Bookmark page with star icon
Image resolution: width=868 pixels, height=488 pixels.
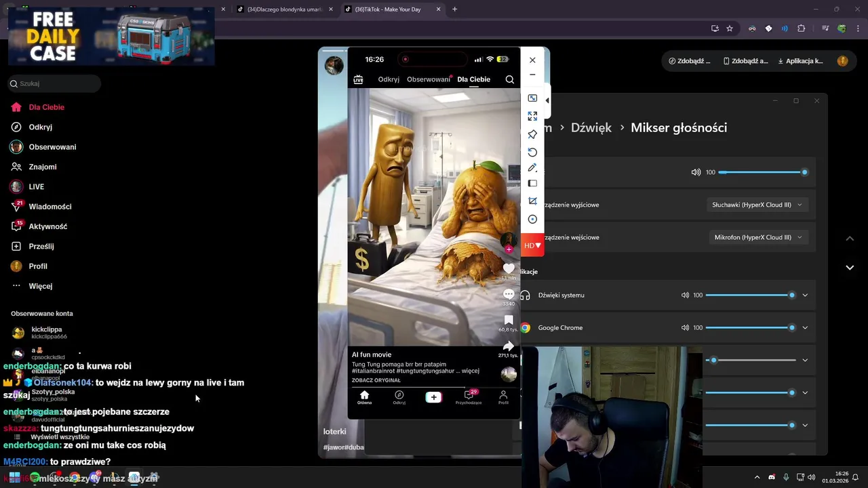[730, 28]
